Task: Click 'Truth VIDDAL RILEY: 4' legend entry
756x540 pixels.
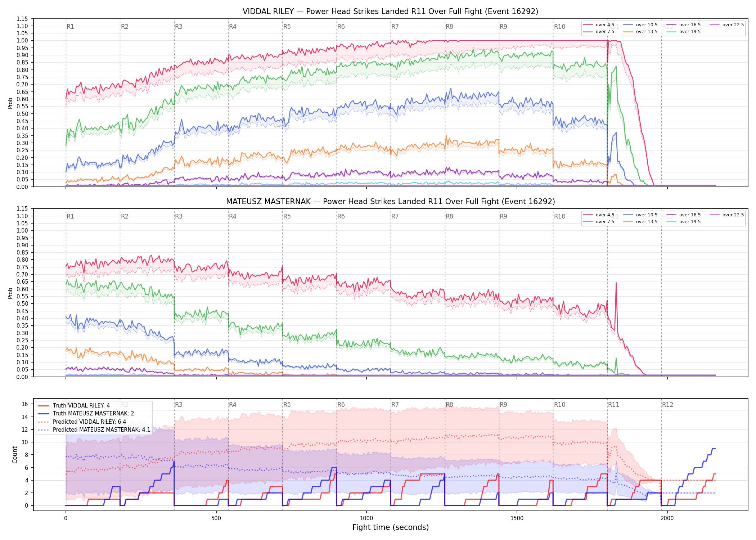Action: (81, 406)
